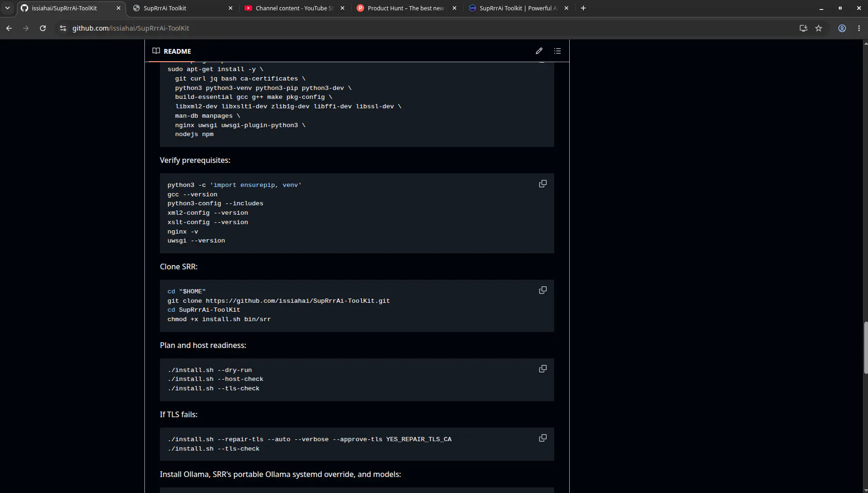This screenshot has width=868, height=493.
Task: Switch to Channel content YouTube Studio tab
Action: (295, 8)
